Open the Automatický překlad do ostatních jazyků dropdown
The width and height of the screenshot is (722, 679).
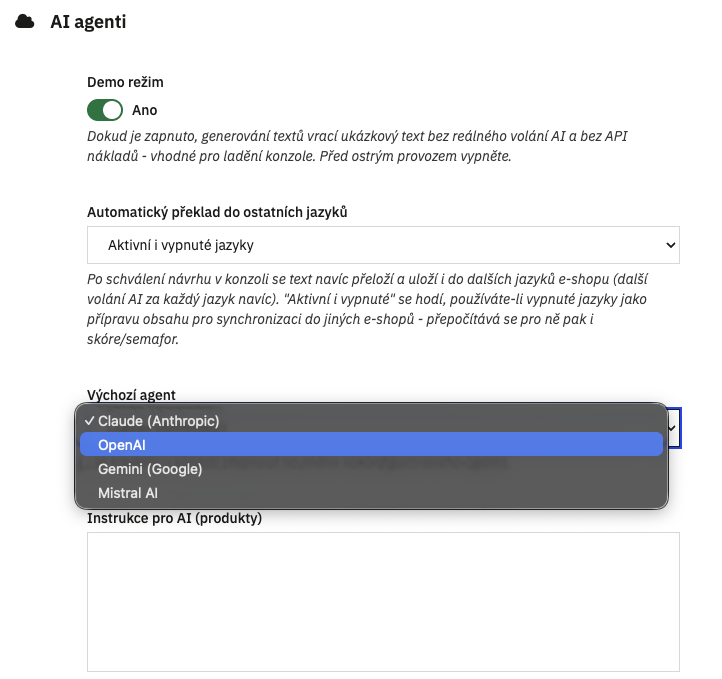coord(383,245)
